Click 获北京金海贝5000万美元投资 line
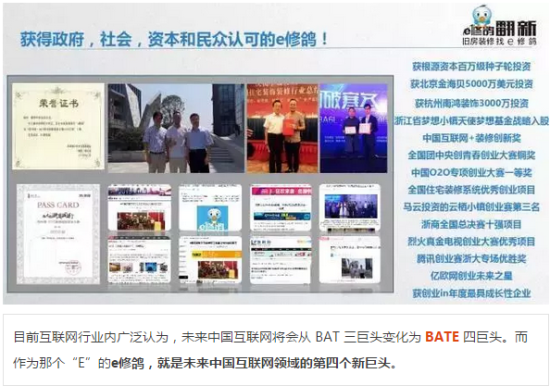Image resolution: width=550 pixels, height=386 pixels. pyautogui.click(x=471, y=84)
